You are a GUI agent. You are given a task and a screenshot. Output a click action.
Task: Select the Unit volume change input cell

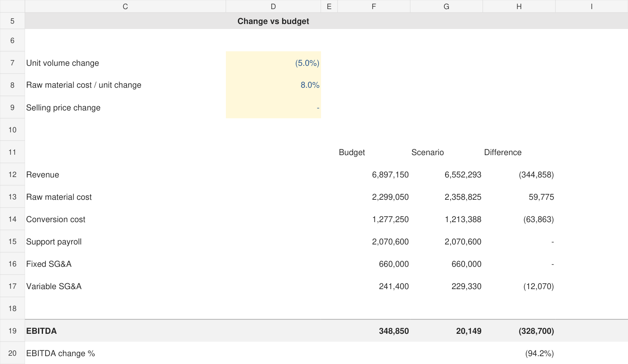[x=273, y=63]
